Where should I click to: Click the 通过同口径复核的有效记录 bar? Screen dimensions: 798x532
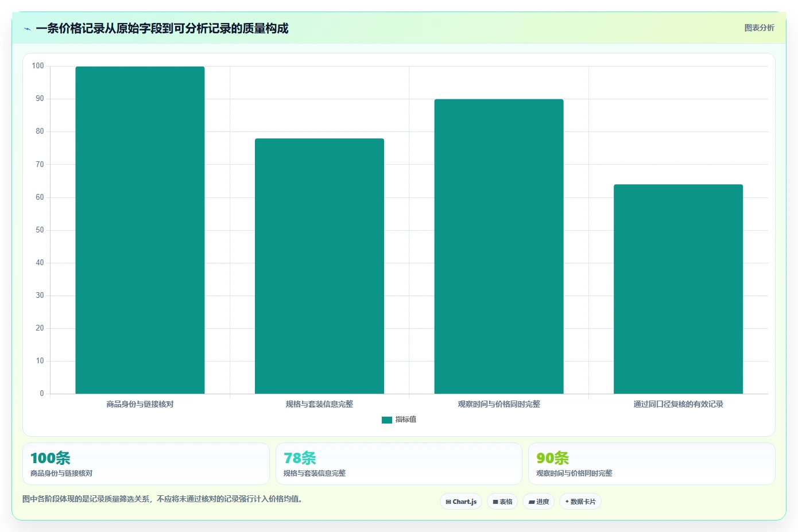[x=678, y=289]
